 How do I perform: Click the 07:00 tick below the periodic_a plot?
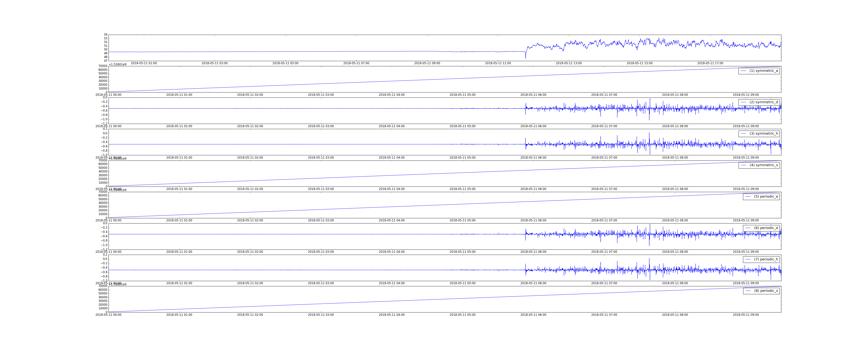point(604,220)
